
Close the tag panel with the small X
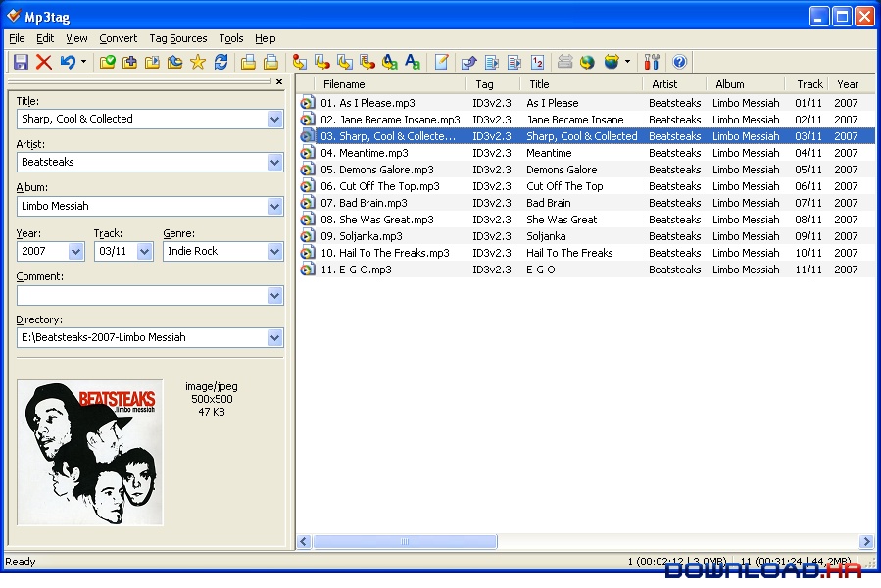tap(279, 82)
